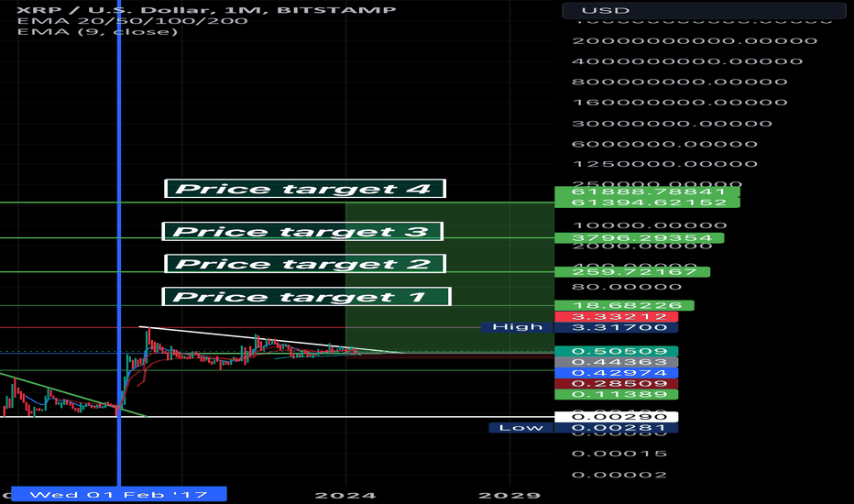Select the red 3.33212 price tag
854x504 pixels.
tap(617, 316)
